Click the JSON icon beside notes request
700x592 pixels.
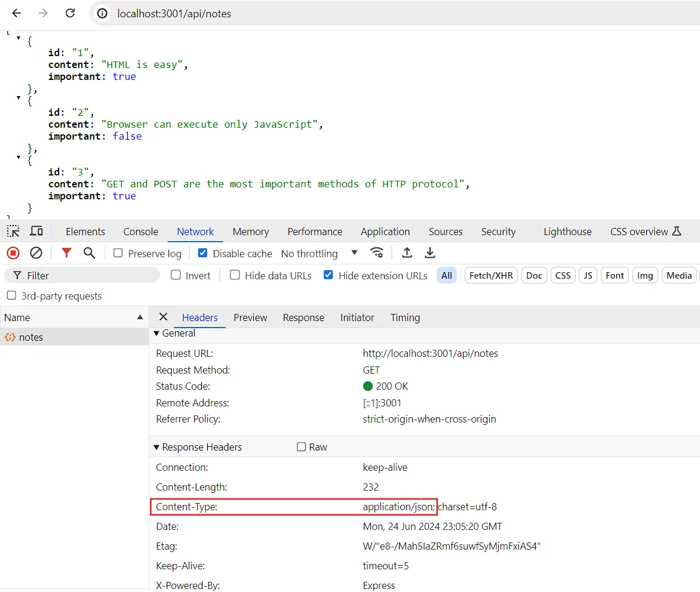click(10, 337)
